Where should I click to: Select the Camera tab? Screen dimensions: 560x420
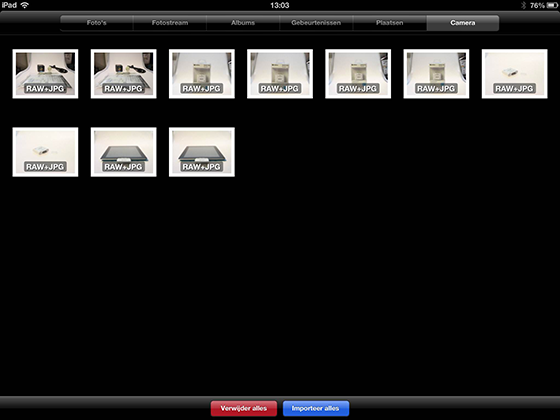point(463,23)
